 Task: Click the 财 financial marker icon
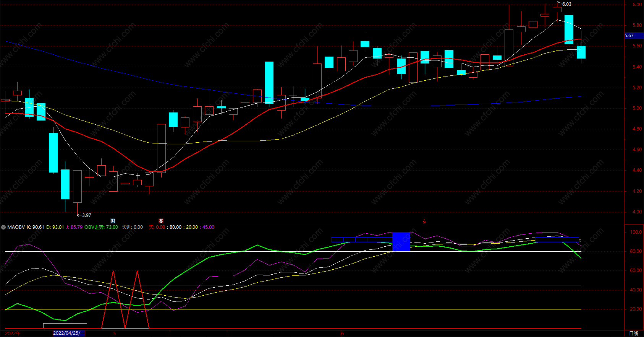113,221
